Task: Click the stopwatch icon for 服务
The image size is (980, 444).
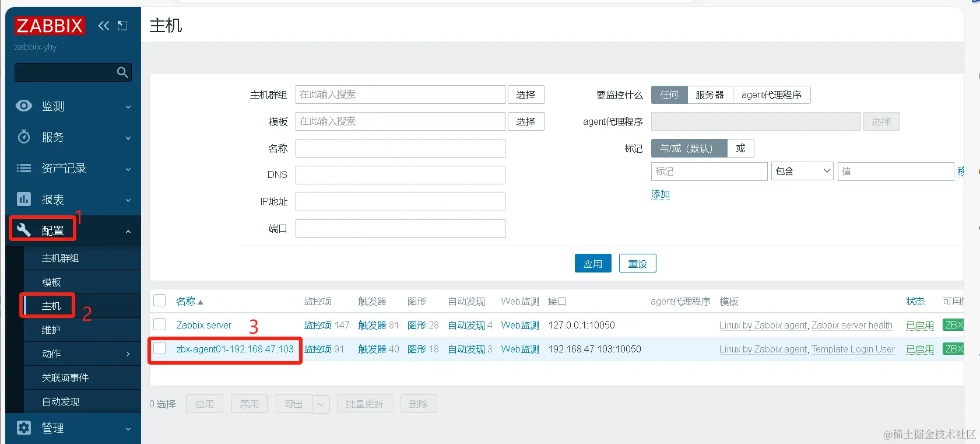Action: point(24,137)
